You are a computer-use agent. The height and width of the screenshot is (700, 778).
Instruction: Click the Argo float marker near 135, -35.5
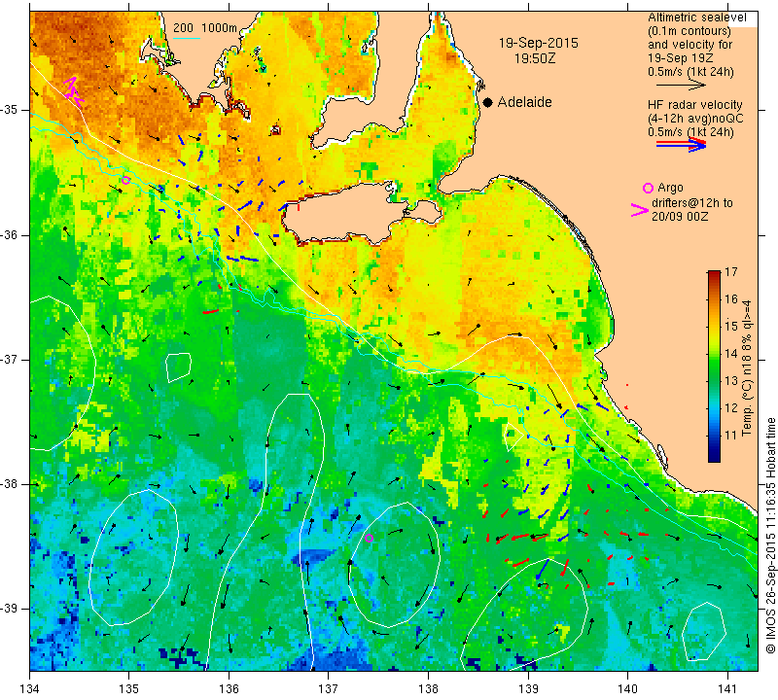(x=125, y=180)
